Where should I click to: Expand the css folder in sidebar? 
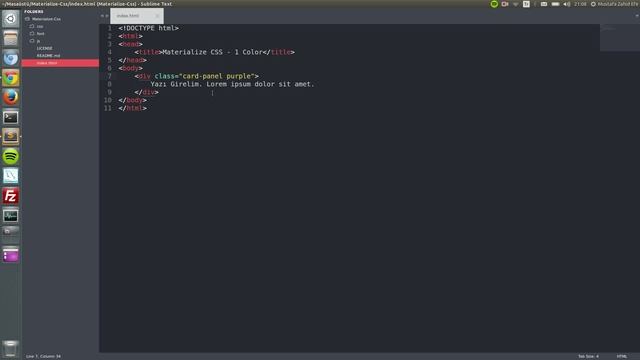coord(40,26)
